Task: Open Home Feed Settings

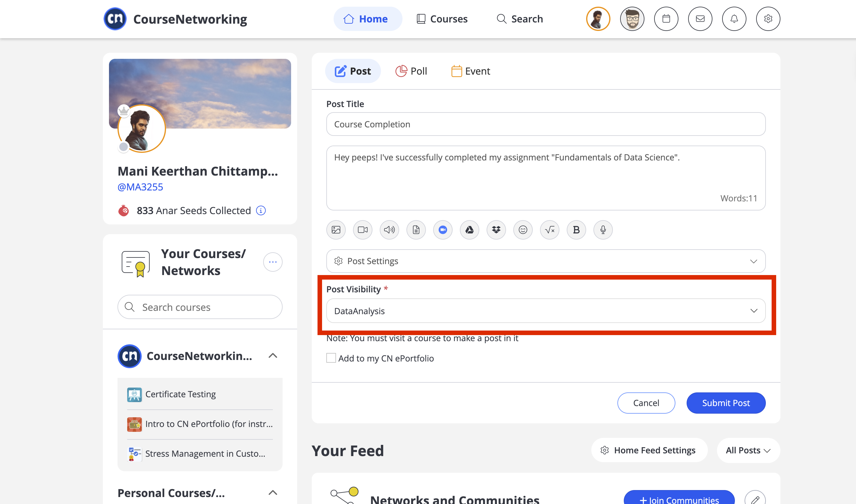Action: 649,450
